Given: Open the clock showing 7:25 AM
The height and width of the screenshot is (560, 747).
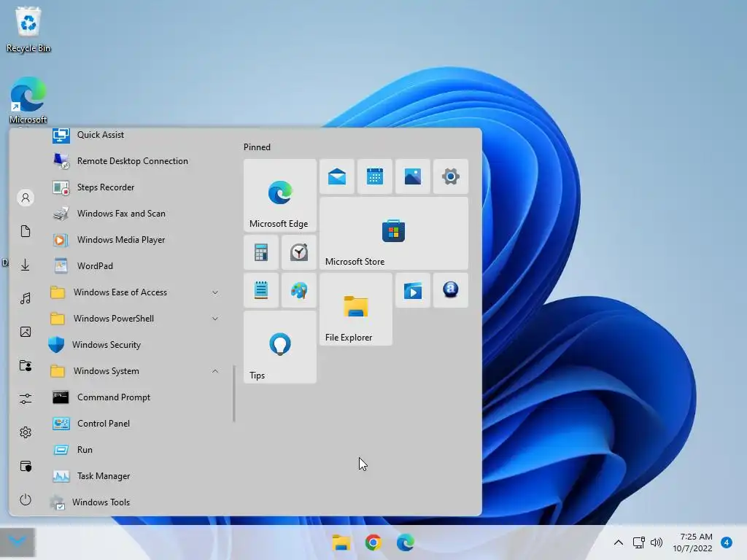Looking at the screenshot, I should click(692, 542).
